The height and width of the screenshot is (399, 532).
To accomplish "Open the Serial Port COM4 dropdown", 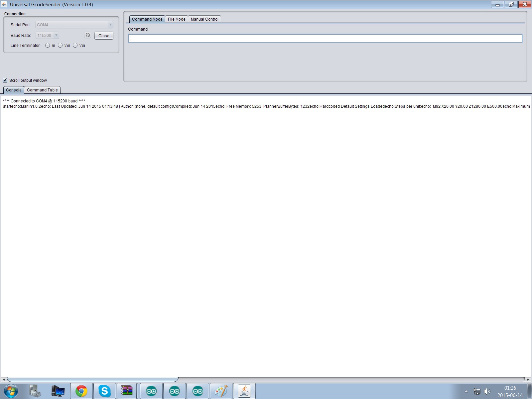I will pyautogui.click(x=74, y=25).
